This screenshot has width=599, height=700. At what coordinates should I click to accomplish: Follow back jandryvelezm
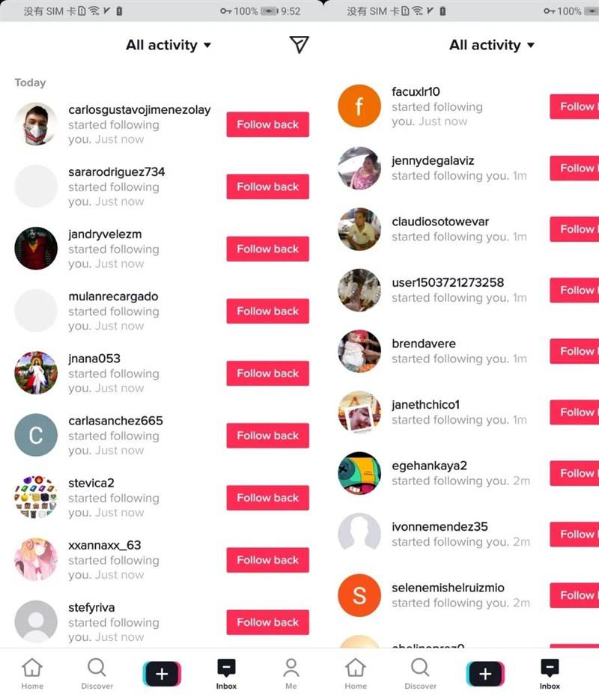click(x=268, y=249)
